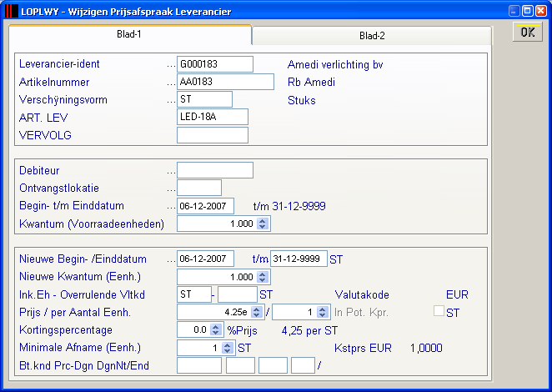
Task: Click the ... lookup beside Debiteur
Action: (171, 173)
